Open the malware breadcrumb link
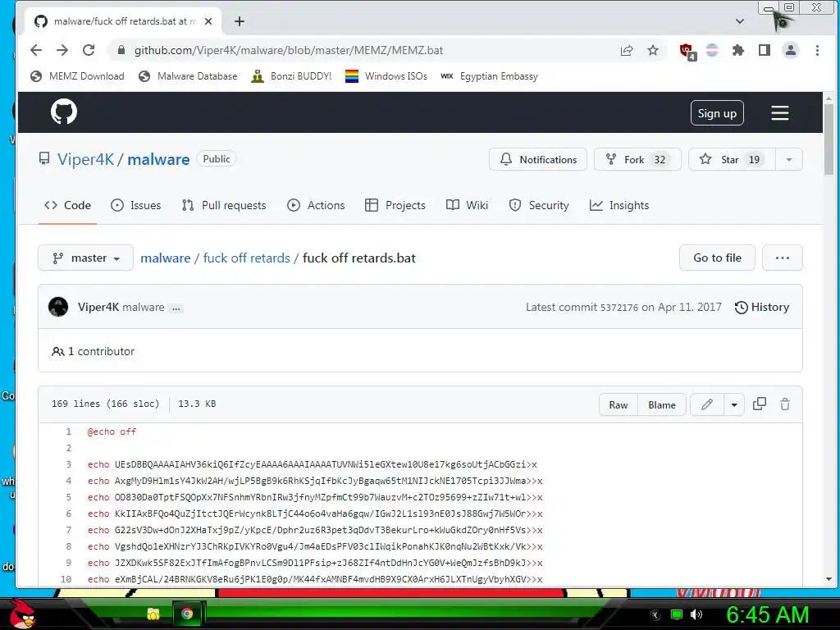 click(166, 258)
